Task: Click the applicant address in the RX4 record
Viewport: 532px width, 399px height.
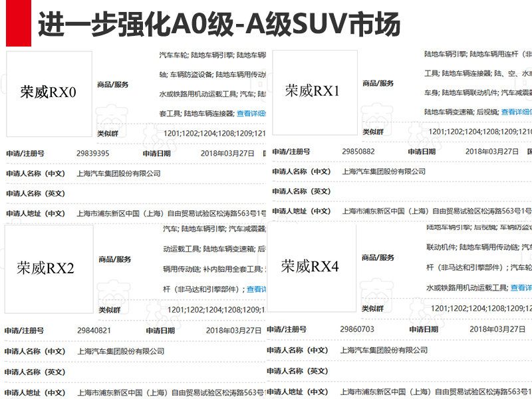Action: pyautogui.click(x=436, y=391)
